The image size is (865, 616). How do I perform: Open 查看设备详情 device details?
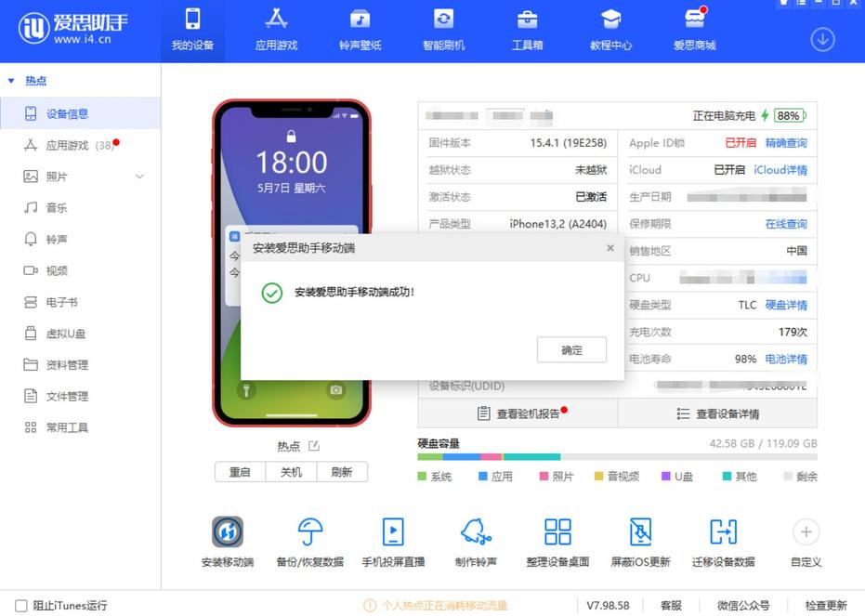(717, 413)
